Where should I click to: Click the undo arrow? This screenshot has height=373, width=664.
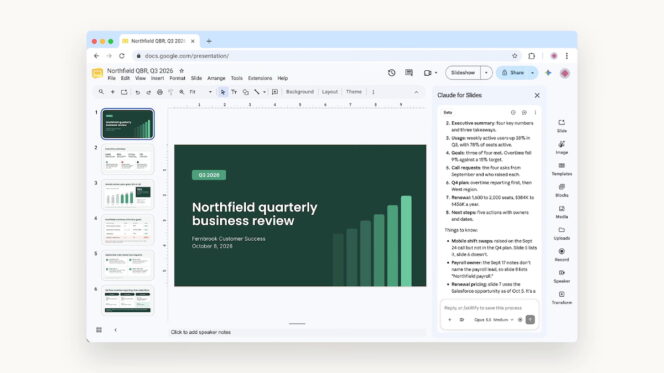click(137, 92)
